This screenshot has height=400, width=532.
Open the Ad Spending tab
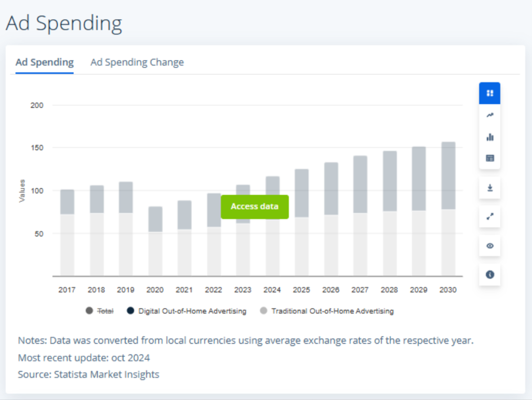pyautogui.click(x=45, y=62)
